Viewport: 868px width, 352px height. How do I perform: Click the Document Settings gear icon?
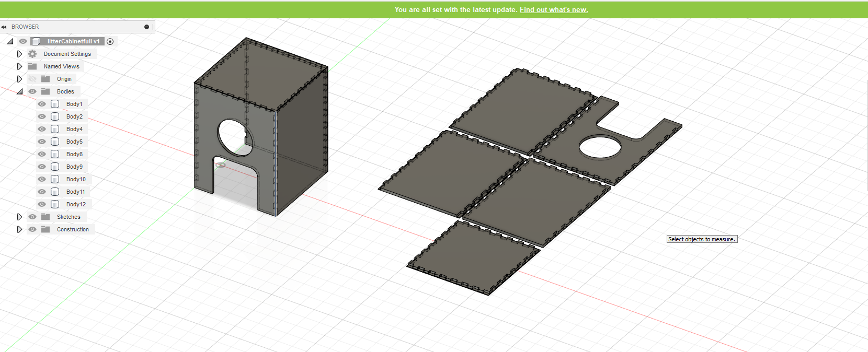pyautogui.click(x=32, y=54)
